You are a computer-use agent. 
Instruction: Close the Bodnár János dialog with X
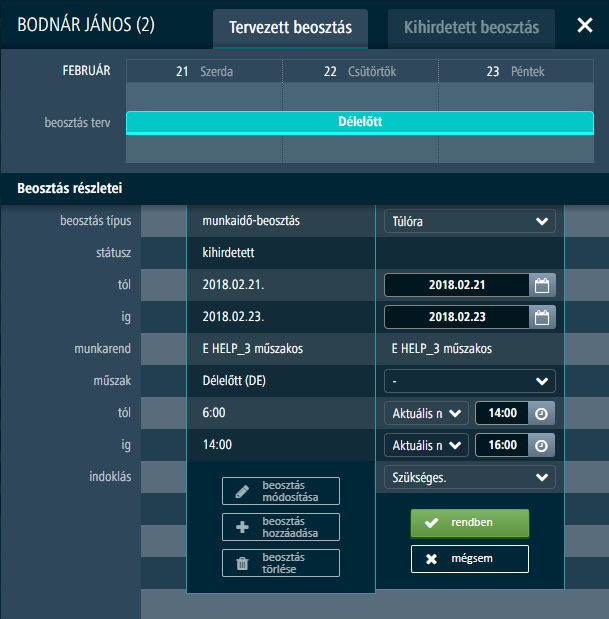[585, 25]
